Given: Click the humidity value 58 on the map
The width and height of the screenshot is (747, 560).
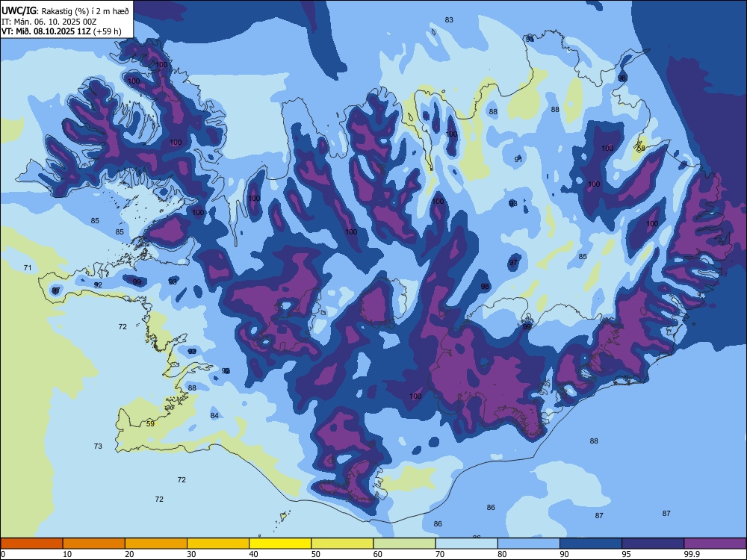Looking at the screenshot, I should point(641,148).
